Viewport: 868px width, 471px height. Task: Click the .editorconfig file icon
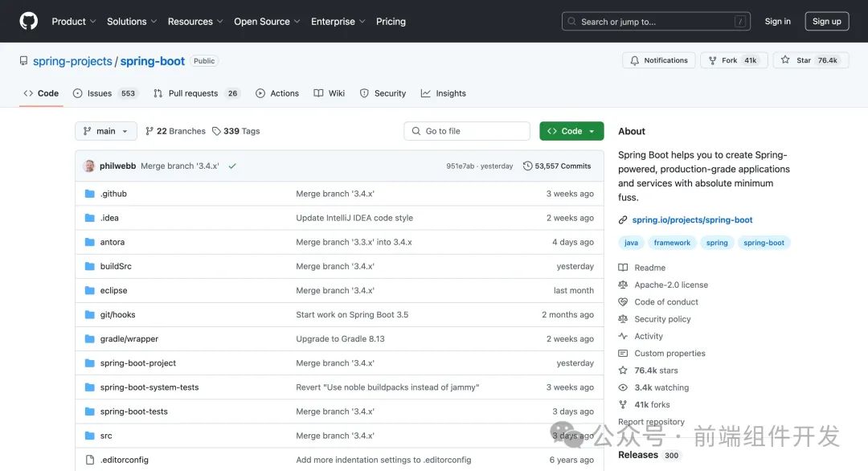90,460
